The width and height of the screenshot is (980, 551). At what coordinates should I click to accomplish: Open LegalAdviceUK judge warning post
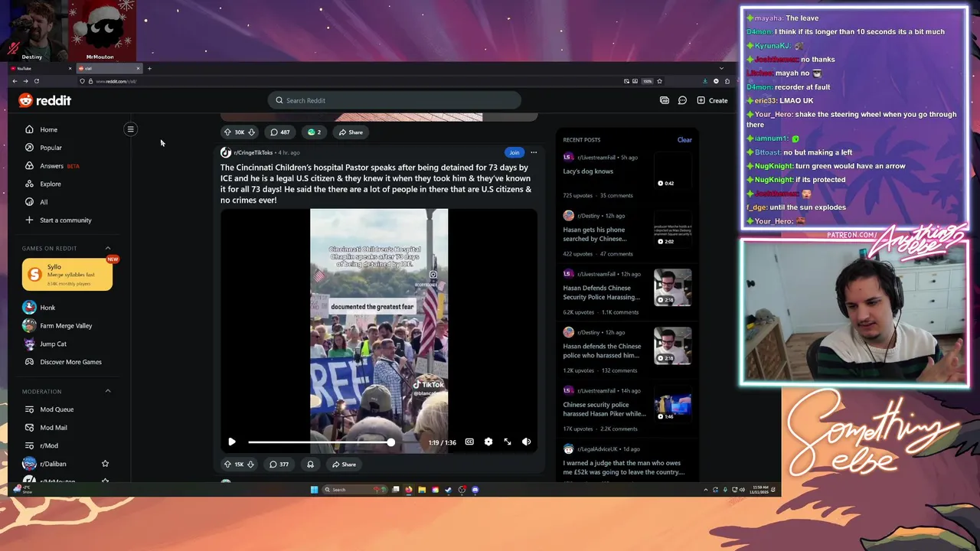point(623,468)
